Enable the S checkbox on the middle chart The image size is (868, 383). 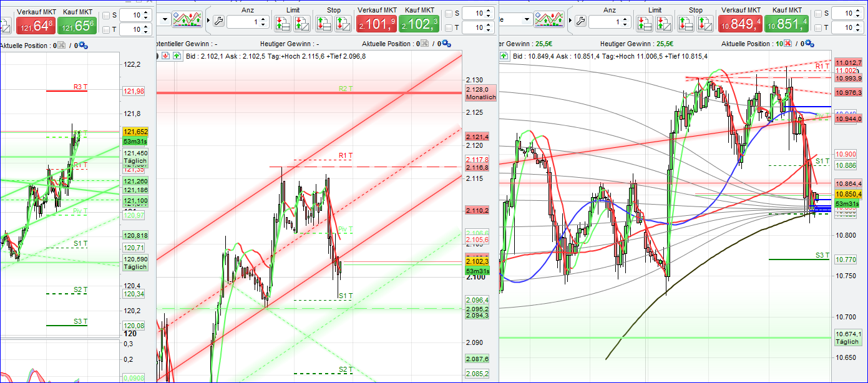click(448, 12)
